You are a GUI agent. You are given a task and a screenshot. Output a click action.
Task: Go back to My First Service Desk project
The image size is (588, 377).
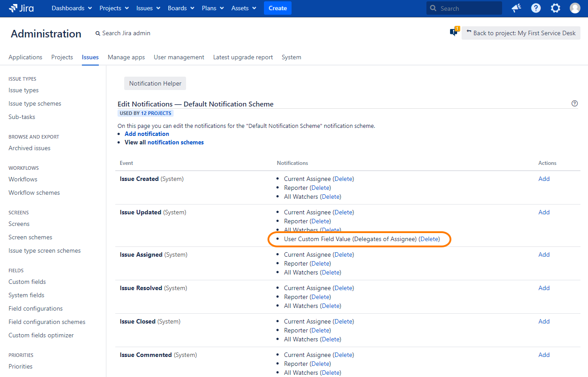[x=521, y=33]
